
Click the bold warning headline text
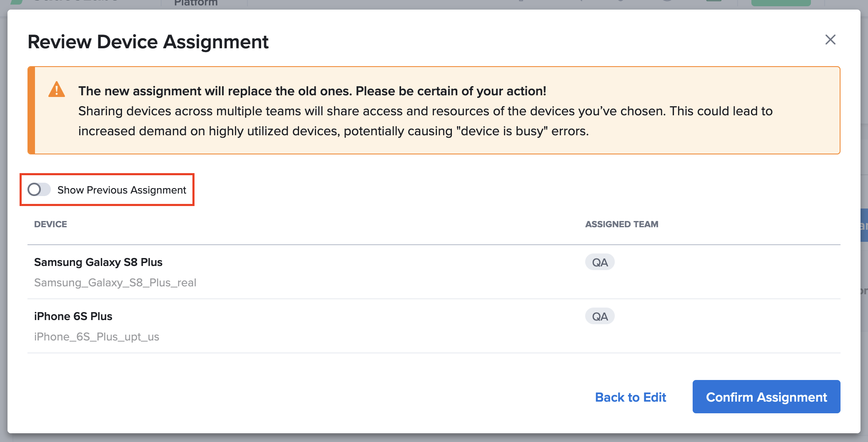(x=312, y=91)
